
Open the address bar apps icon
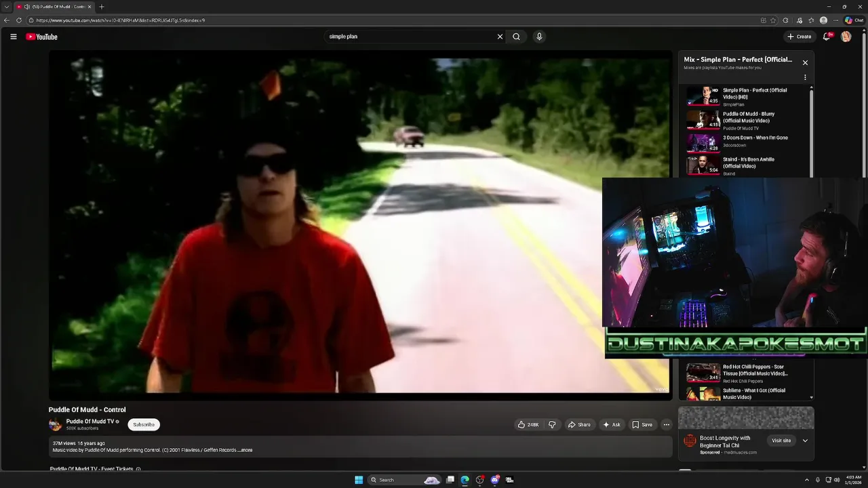pyautogui.click(x=764, y=20)
